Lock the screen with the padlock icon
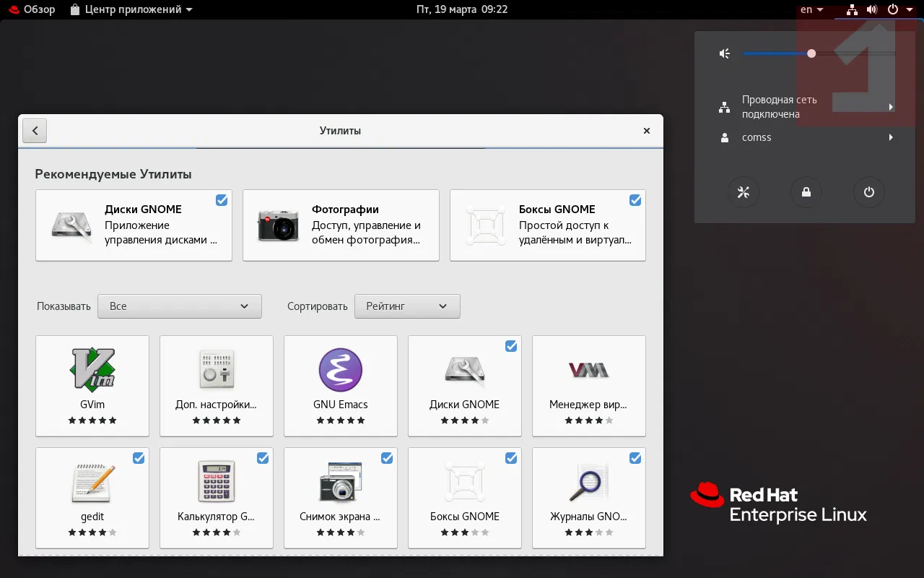 806,192
